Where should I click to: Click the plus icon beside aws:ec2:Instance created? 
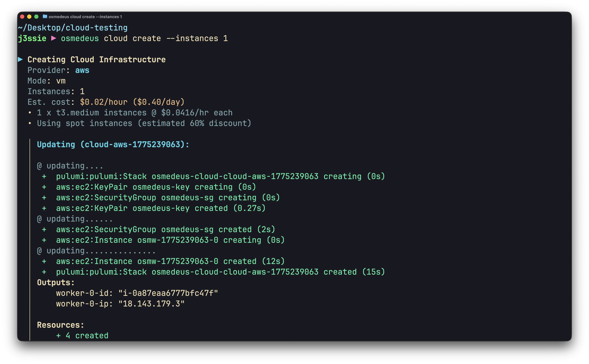point(44,261)
